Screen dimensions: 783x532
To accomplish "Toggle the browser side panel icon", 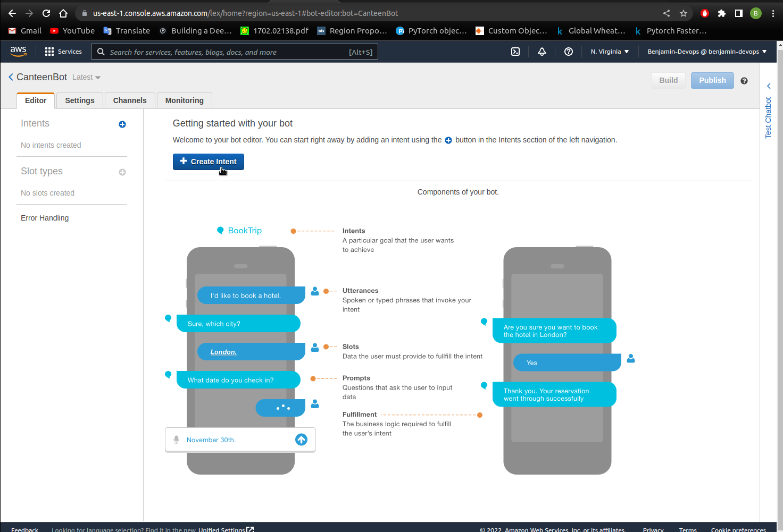I will [x=739, y=13].
